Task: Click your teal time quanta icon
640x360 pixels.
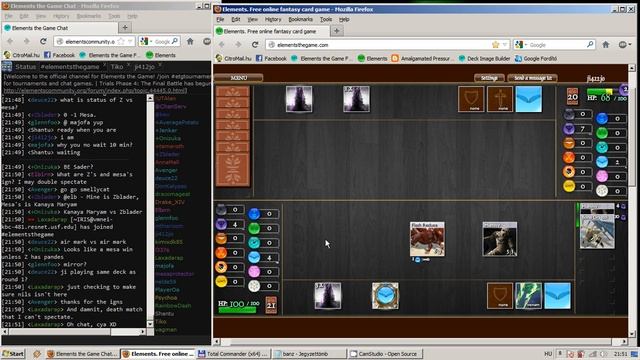Action: (254, 243)
